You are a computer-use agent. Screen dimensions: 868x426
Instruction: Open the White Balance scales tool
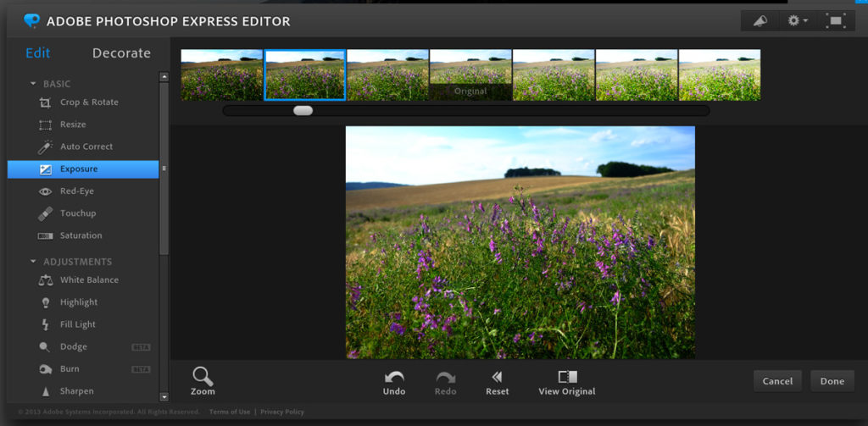point(45,280)
